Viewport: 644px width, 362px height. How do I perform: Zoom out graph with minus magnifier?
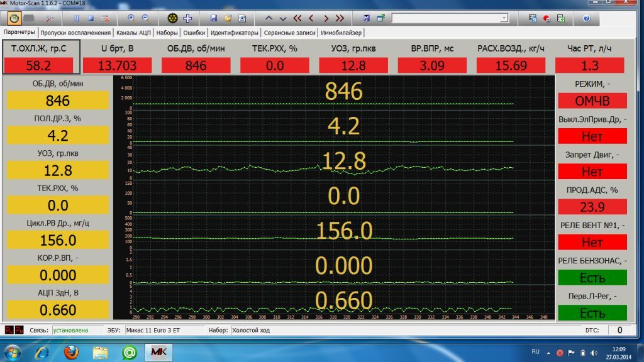[145, 18]
